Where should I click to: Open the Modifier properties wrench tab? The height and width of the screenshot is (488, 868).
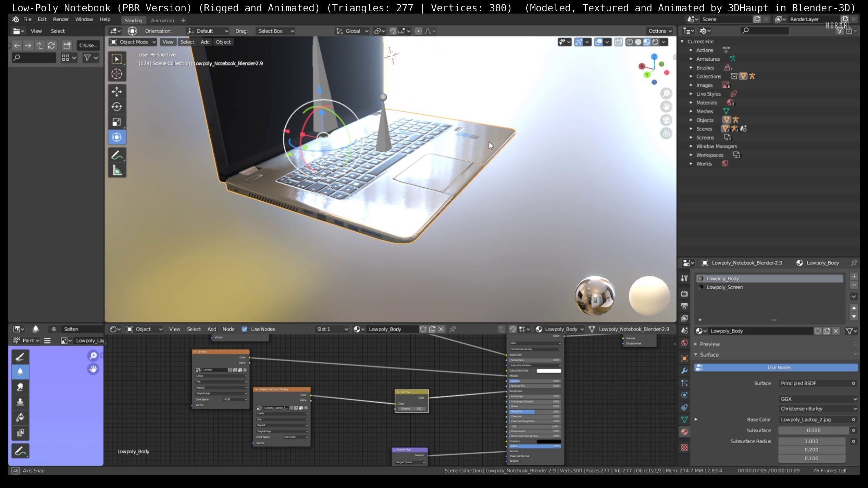(x=684, y=371)
